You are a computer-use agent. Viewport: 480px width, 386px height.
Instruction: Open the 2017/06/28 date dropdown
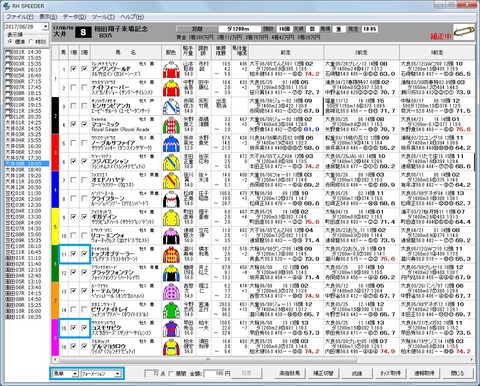pos(45,27)
